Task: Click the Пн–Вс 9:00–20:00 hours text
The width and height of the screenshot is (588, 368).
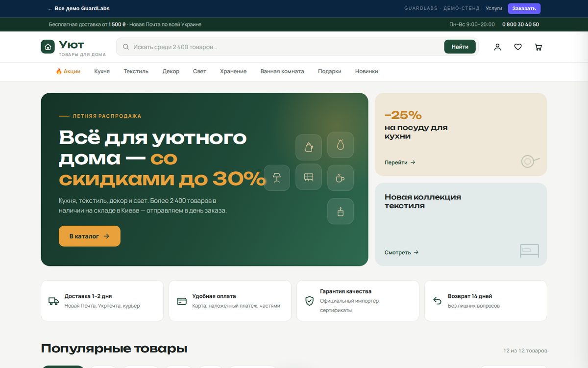Action: tap(472, 24)
